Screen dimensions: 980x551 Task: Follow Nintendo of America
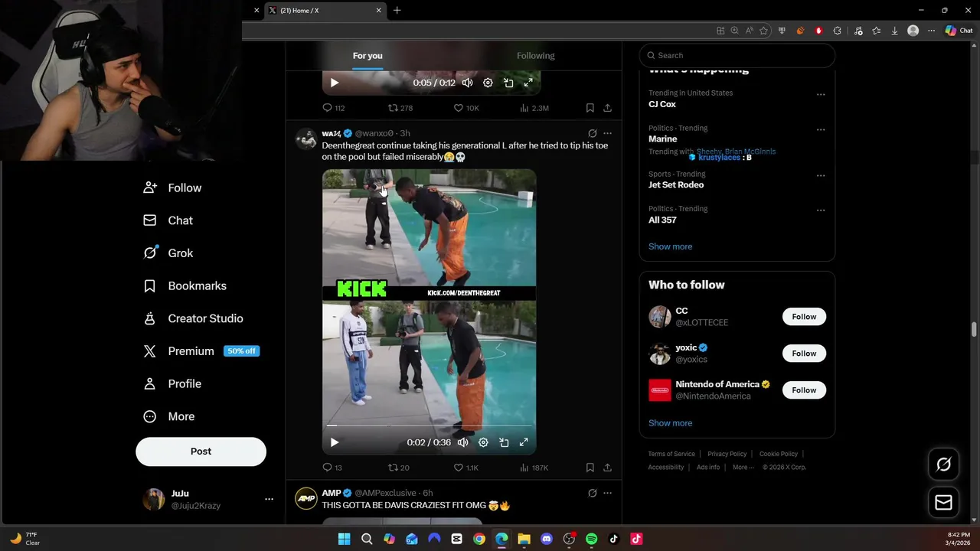[x=804, y=390]
